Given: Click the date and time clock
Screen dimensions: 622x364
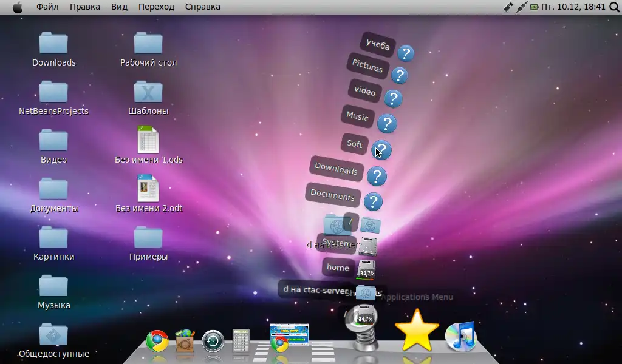Looking at the screenshot, I should 573,7.
